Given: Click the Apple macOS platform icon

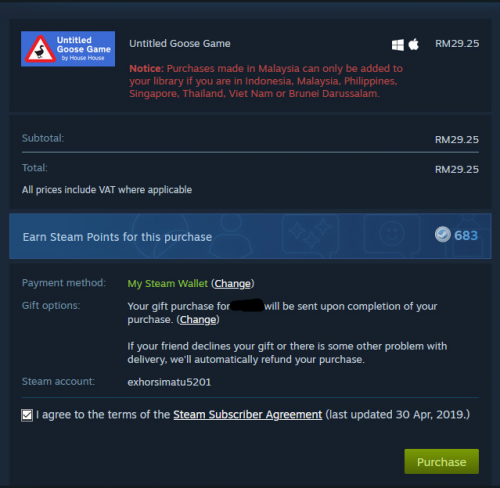Looking at the screenshot, I should (x=414, y=44).
